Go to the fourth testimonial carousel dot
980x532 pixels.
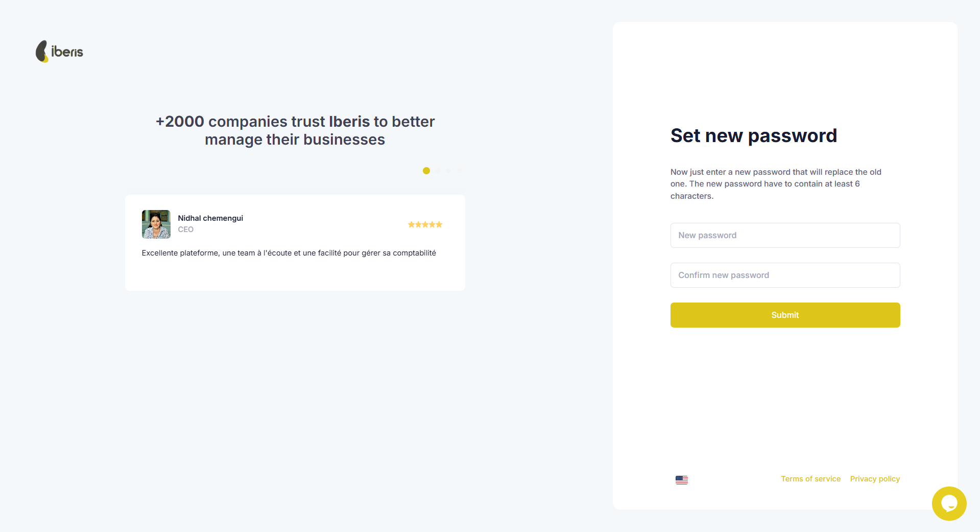[x=459, y=171]
